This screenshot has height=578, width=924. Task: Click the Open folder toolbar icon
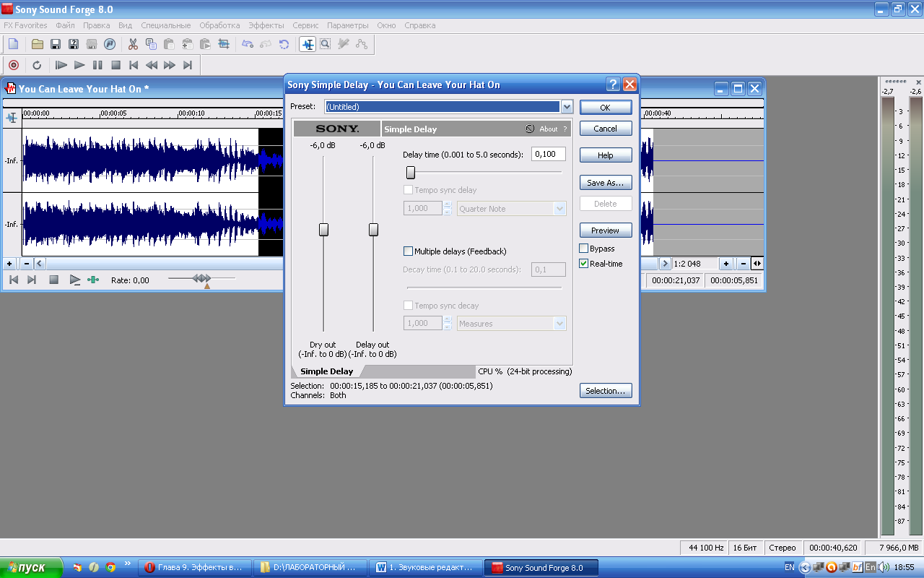38,44
